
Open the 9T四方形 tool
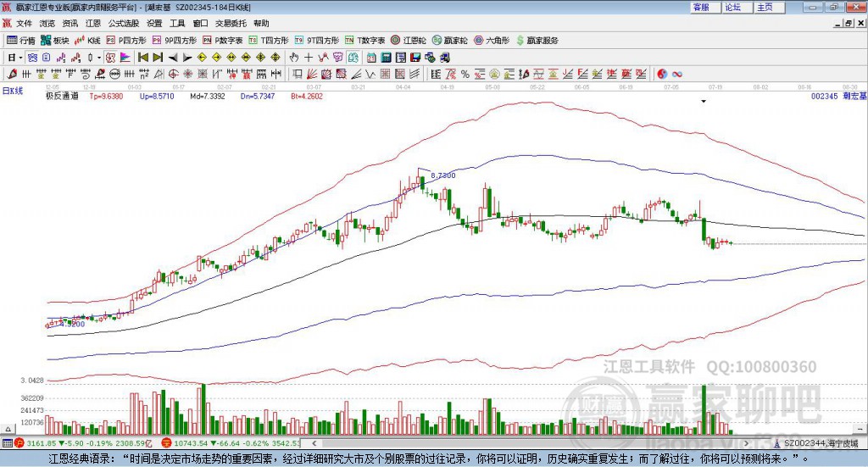click(317, 41)
